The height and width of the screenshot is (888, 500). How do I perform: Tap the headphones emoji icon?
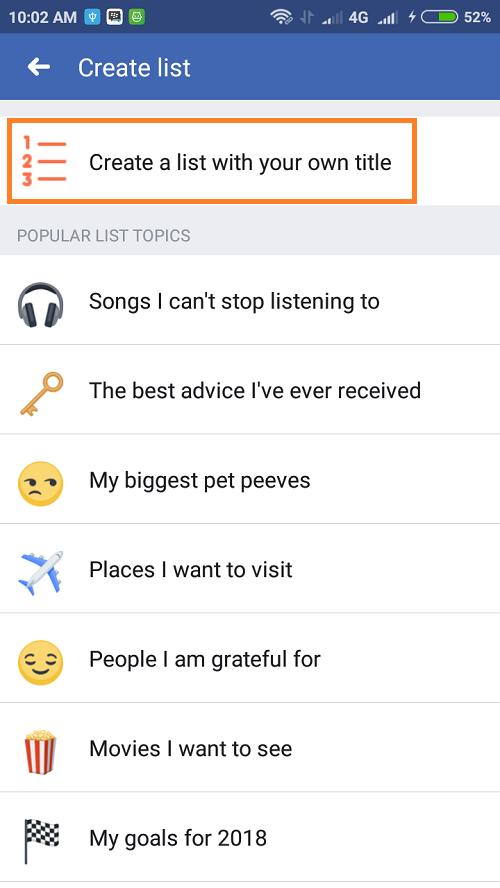40,305
